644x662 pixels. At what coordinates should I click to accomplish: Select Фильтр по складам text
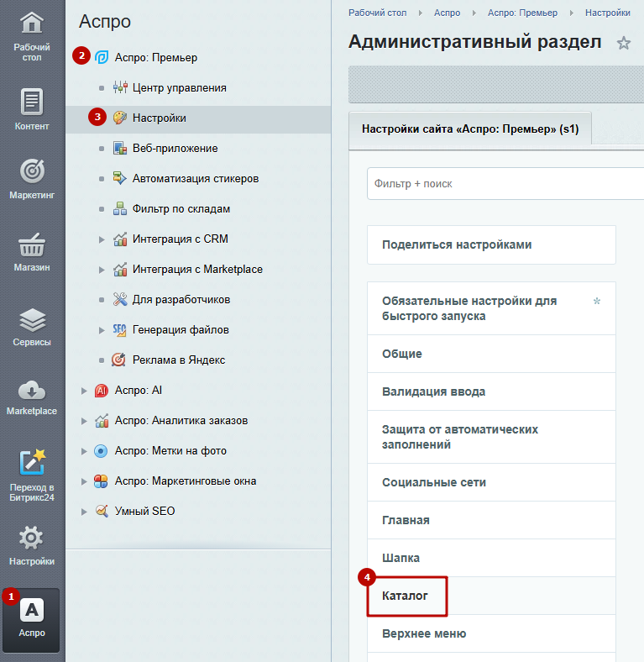181,209
